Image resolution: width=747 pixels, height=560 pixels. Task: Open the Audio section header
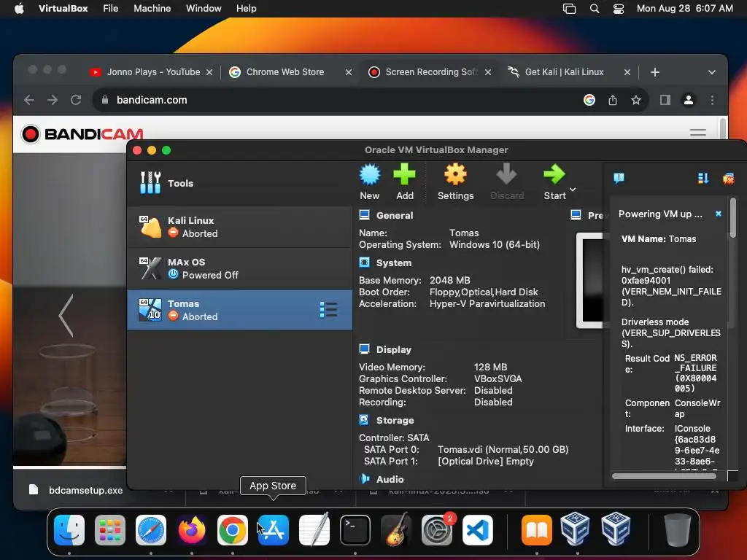[390, 480]
